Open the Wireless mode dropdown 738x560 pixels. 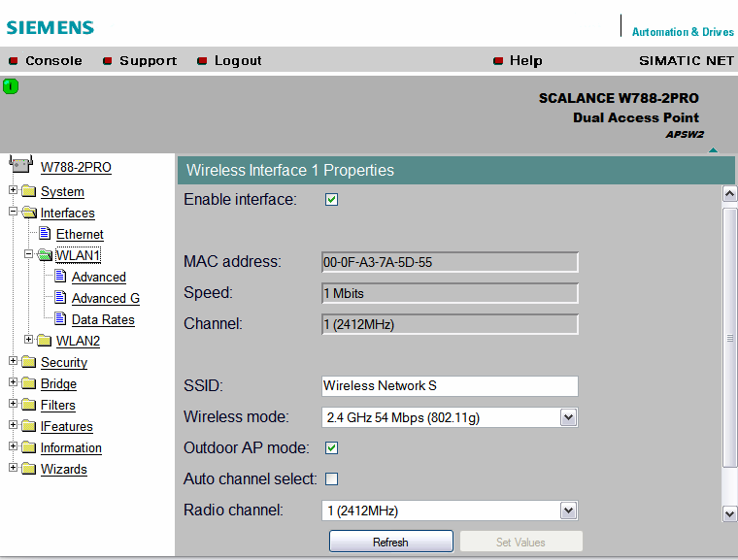[569, 417]
